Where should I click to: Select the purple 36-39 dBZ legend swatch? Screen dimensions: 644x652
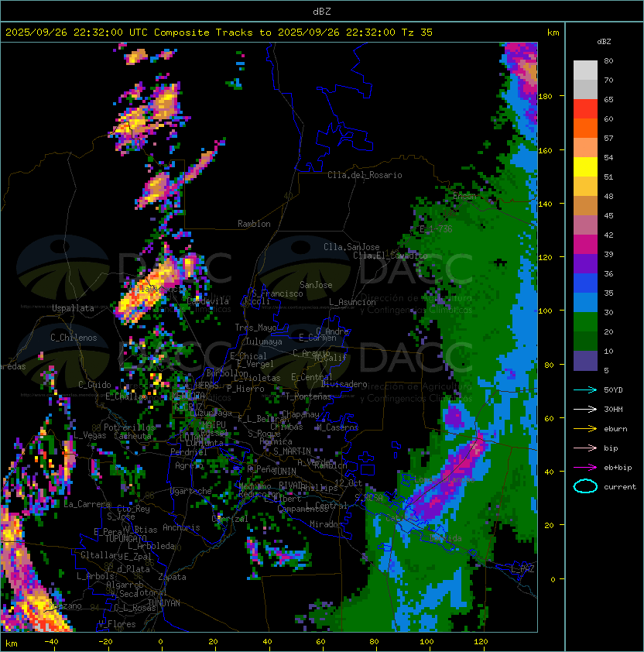point(585,264)
